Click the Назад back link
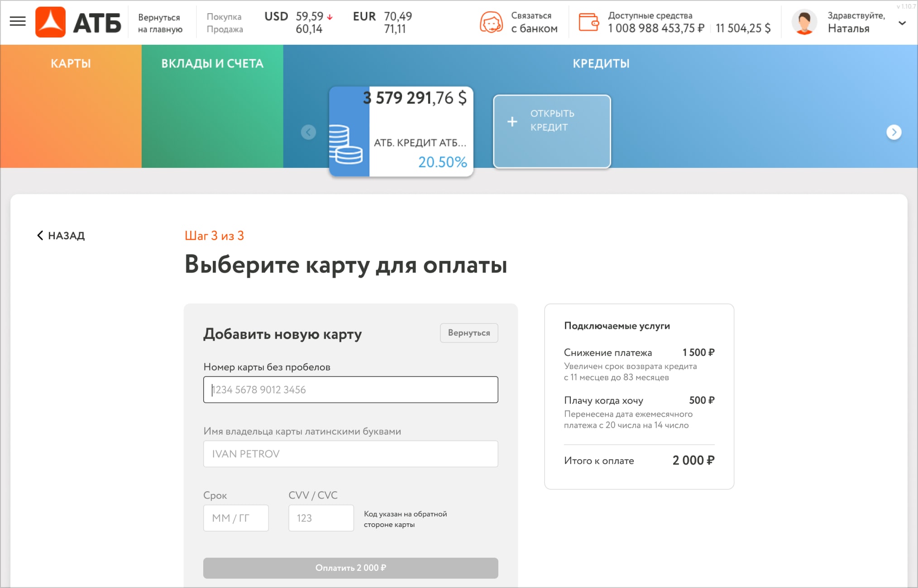The height and width of the screenshot is (588, 918). 61,236
